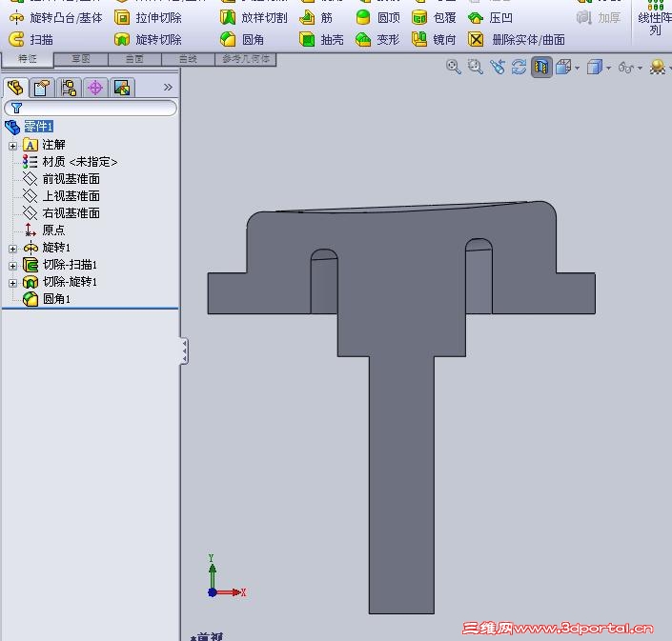Switch to the 曲线 curves tab
The image size is (672, 641).
point(188,59)
